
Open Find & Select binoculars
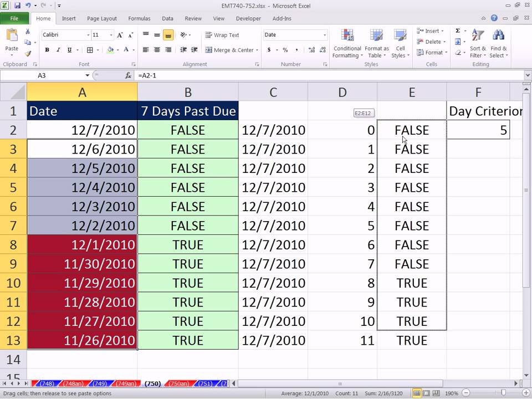[498, 44]
